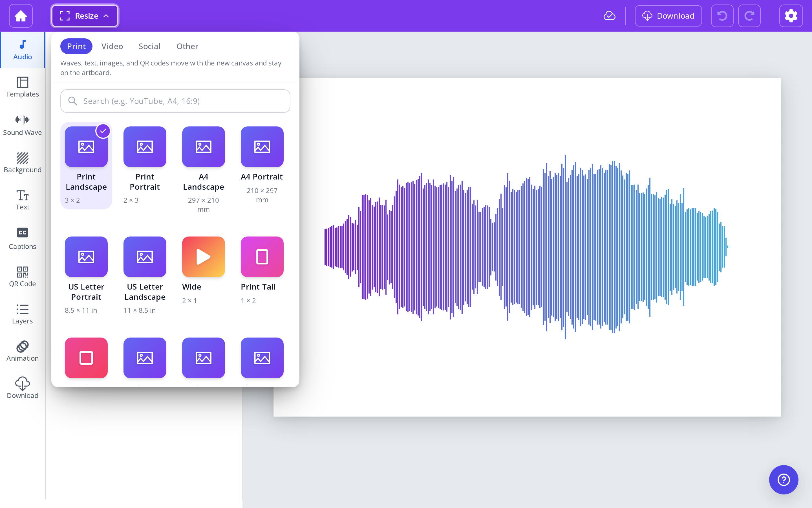Image resolution: width=812 pixels, height=508 pixels.
Task: Select the Print Tall 1 × 2 preset
Action: tap(262, 271)
